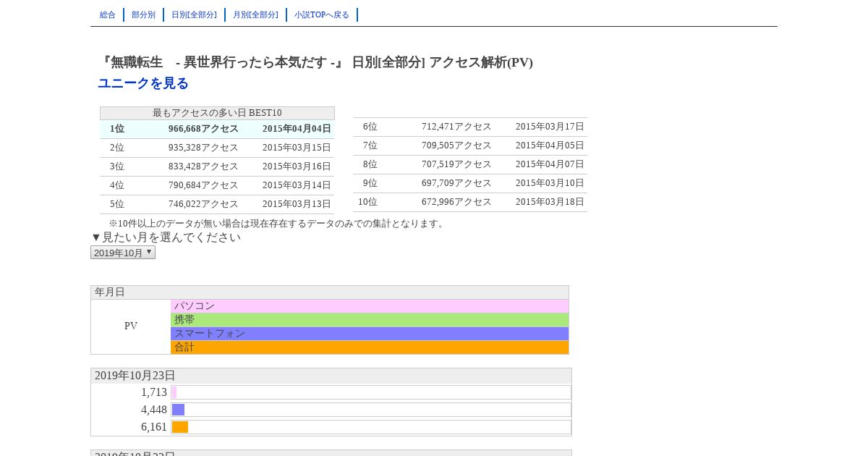The width and height of the screenshot is (868, 456).
Task: Select 697,709アクセス in rank 9 row
Action: pyautogui.click(x=456, y=183)
